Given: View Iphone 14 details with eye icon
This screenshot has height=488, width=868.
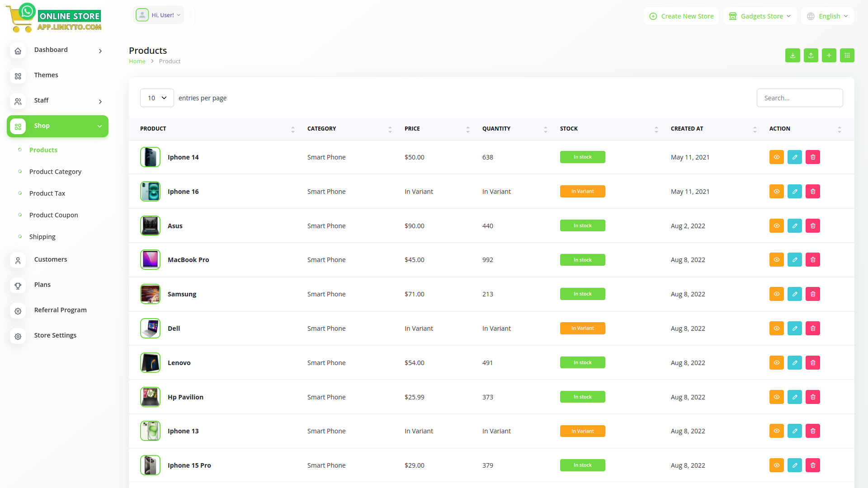Looking at the screenshot, I should [x=776, y=157].
